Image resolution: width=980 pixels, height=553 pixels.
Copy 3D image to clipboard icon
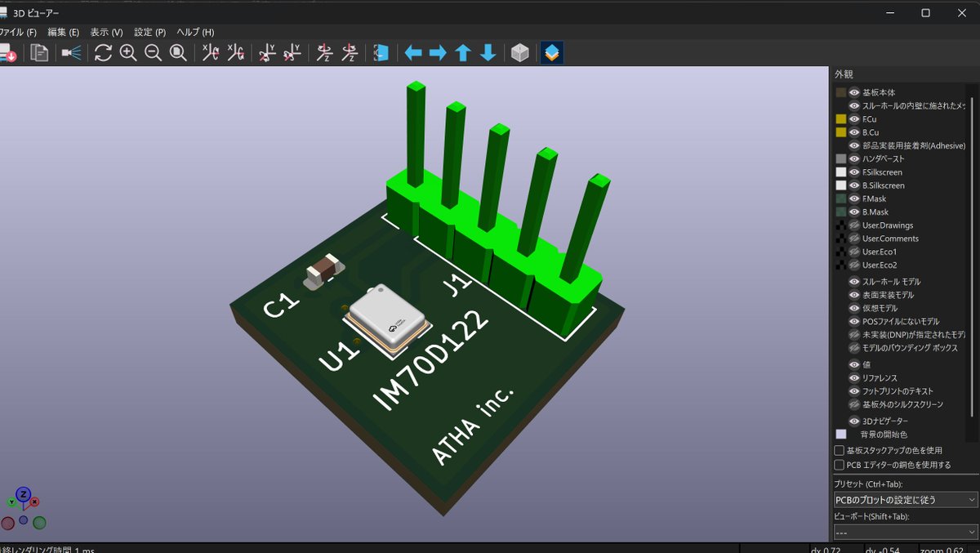pyautogui.click(x=39, y=53)
